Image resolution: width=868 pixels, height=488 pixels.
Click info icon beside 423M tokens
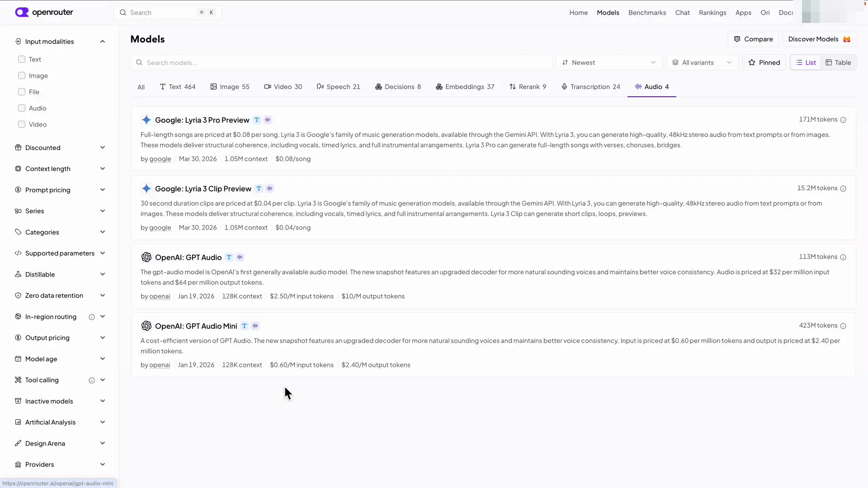[x=843, y=326]
